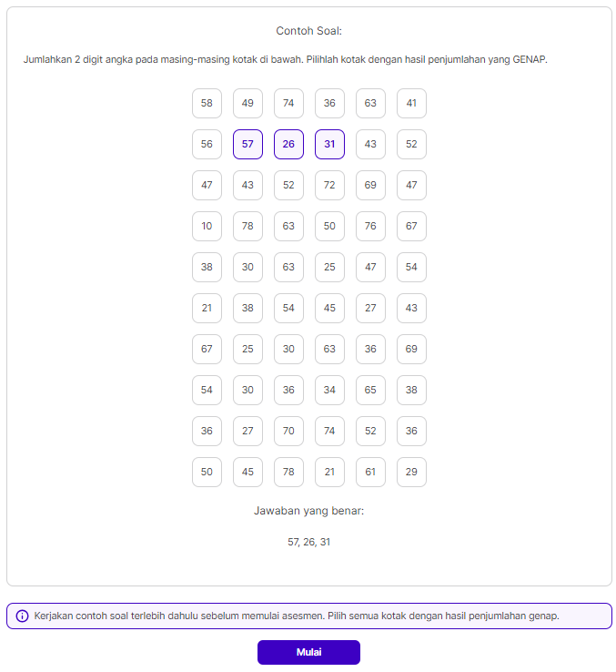The image size is (616, 672).
Task: Toggle off the highlighted 31 box
Action: tap(329, 144)
